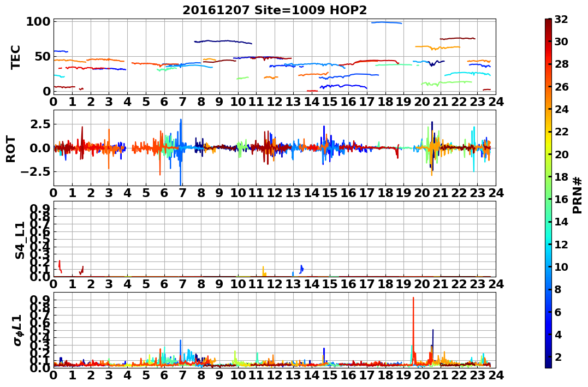Click the TEC axis tick label 50
588x387 pixels.
coord(42,57)
